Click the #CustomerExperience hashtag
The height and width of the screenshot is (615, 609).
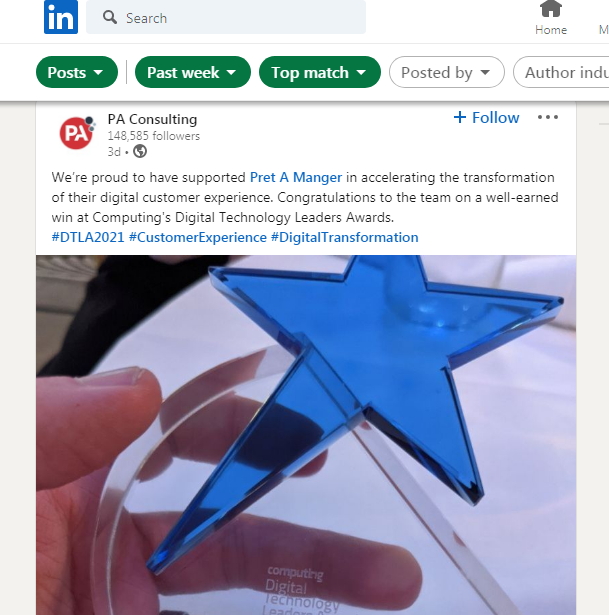[x=198, y=237]
